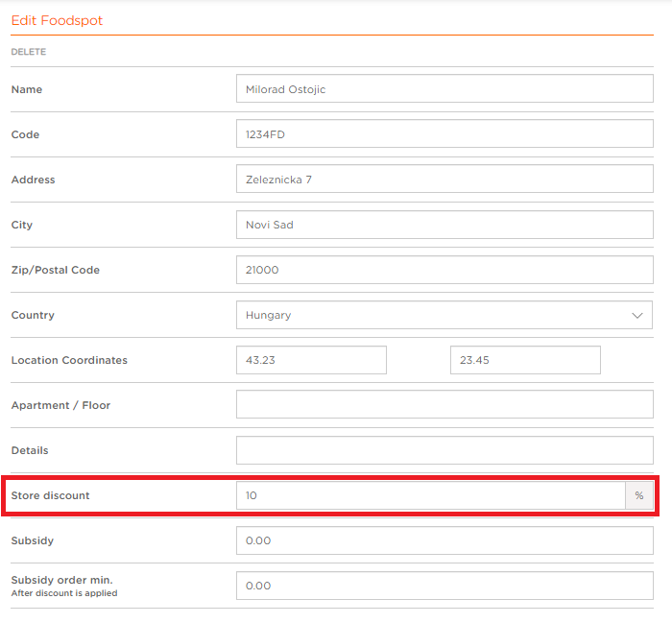Click the latitude coordinate field 43.23
Viewport: 672px width, 623px height.
(x=311, y=360)
